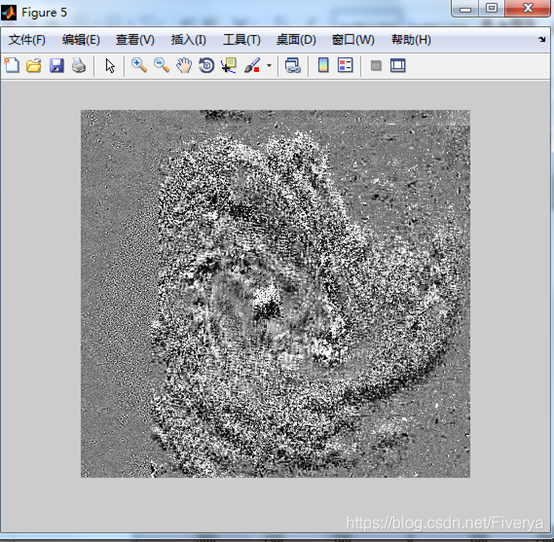Insert a colorbar from the toolbar
The image size is (554, 542).
point(323,66)
